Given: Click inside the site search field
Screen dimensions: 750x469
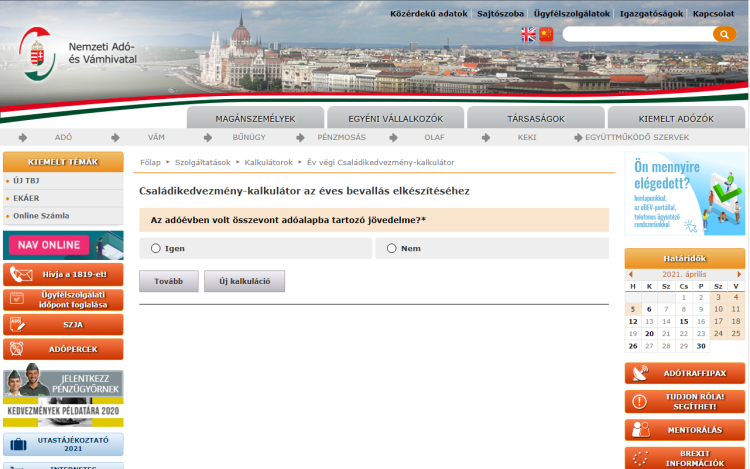Looking at the screenshot, I should click(x=636, y=34).
